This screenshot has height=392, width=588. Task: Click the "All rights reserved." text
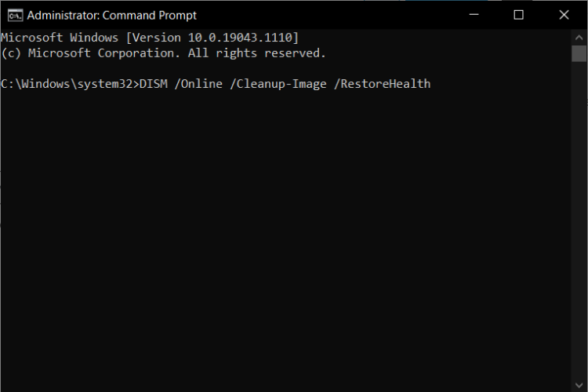[x=257, y=53]
